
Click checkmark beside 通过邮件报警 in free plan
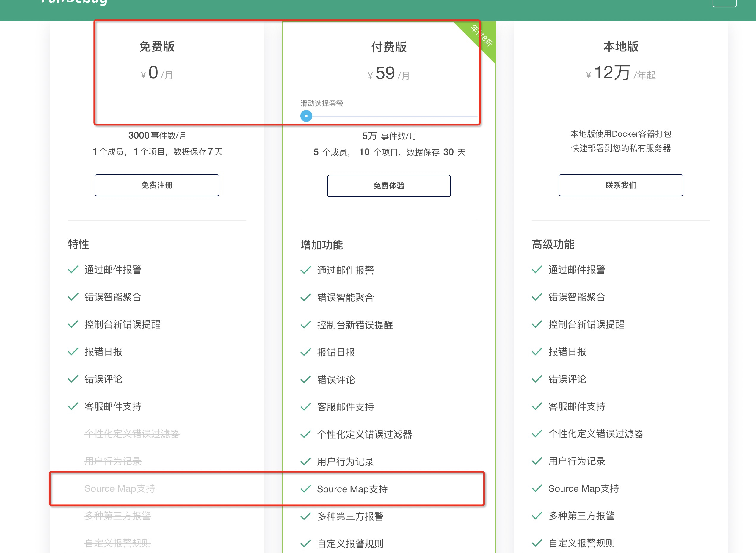[x=73, y=269]
